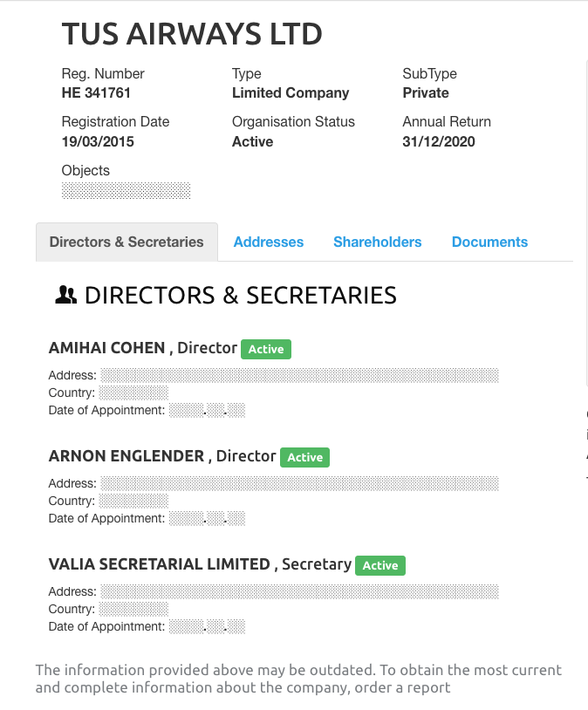Click the blurred Objects field
The image size is (588, 710).
126,190
